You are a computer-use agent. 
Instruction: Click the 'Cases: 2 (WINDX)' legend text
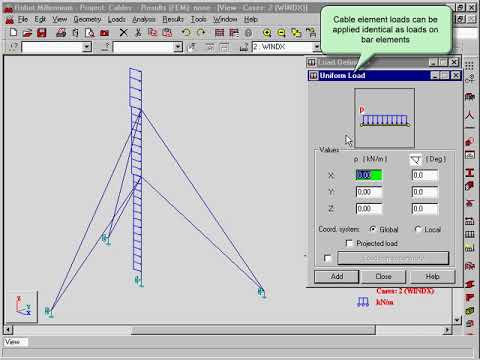pyautogui.click(x=405, y=291)
